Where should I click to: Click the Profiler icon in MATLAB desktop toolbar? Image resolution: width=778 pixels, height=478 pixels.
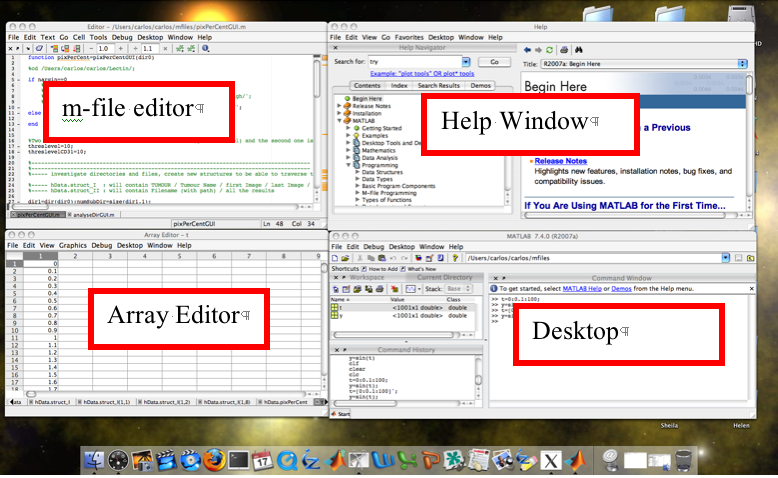click(440, 258)
